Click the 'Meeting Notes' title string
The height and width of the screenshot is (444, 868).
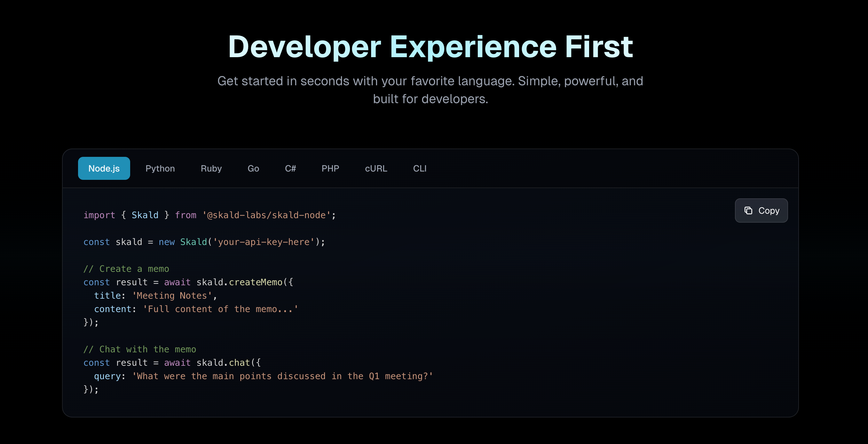click(172, 295)
